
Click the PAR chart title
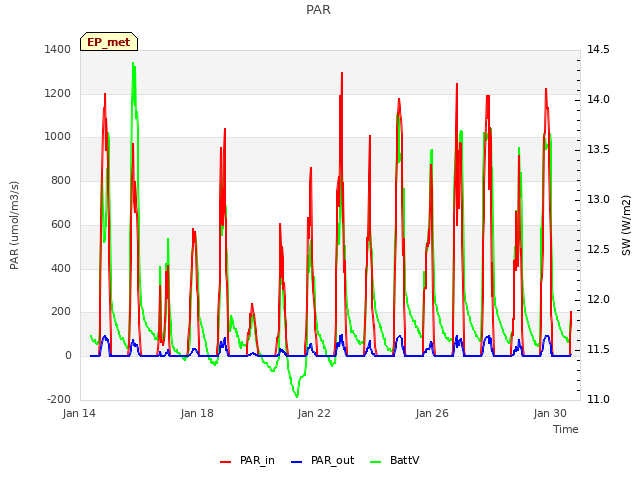[x=318, y=9]
